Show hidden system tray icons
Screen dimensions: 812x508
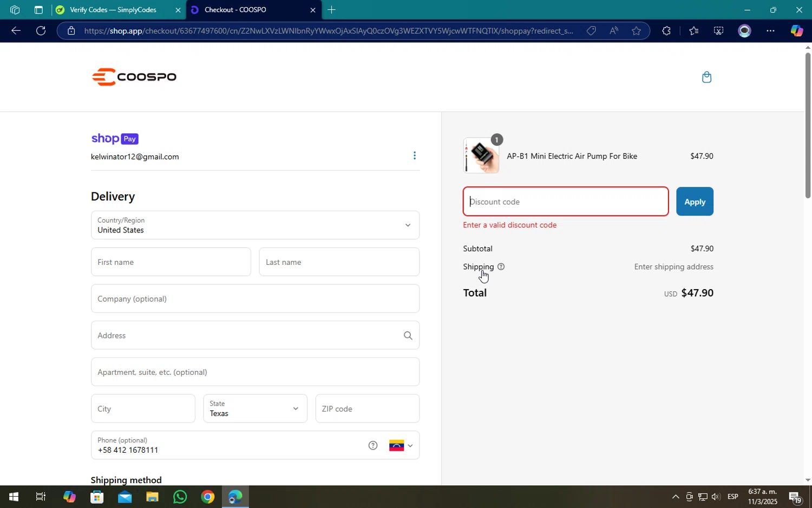click(x=675, y=497)
